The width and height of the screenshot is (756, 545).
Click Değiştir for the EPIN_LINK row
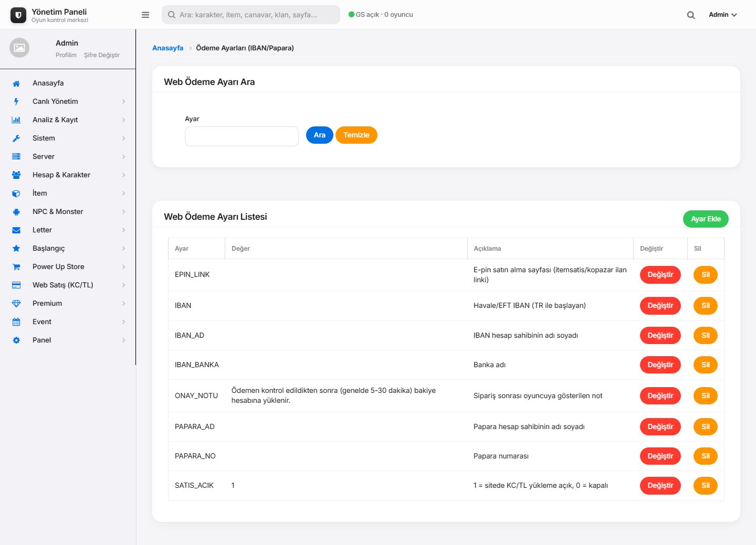tap(660, 275)
